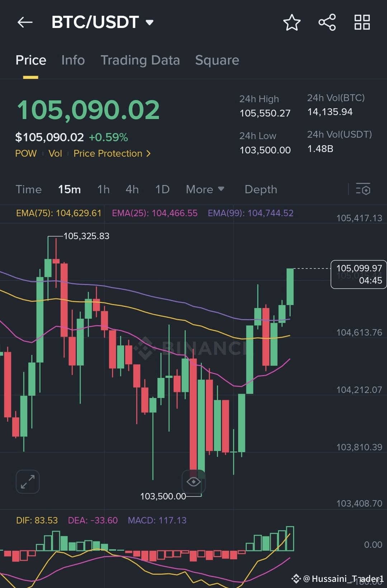Select the 1D timeframe

[162, 189]
